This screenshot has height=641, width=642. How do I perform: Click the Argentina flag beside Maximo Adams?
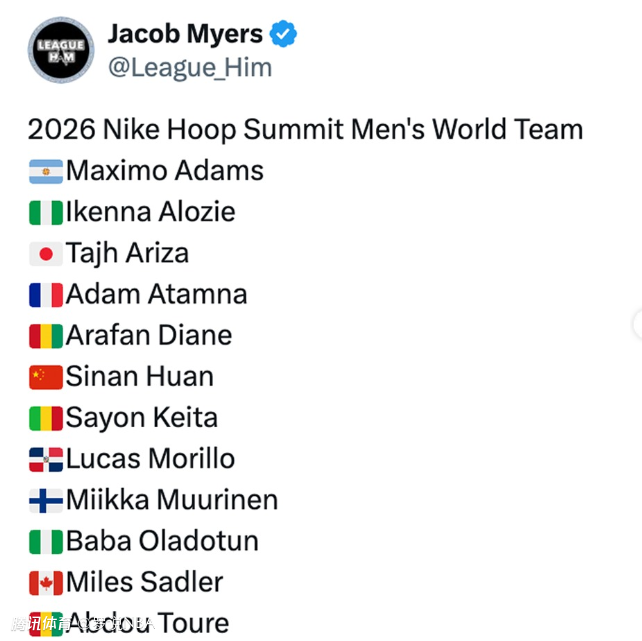(x=46, y=171)
